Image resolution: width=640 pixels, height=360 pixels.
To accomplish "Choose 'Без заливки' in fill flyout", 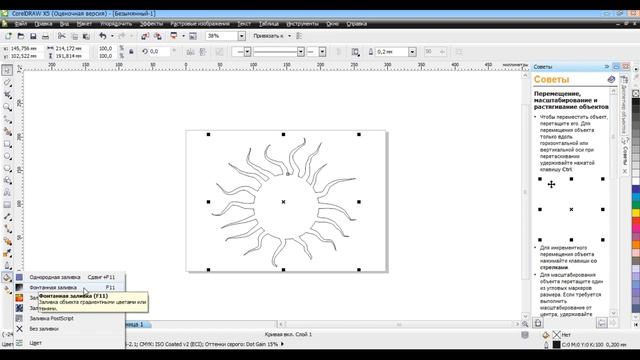I will pyautogui.click(x=70, y=329).
